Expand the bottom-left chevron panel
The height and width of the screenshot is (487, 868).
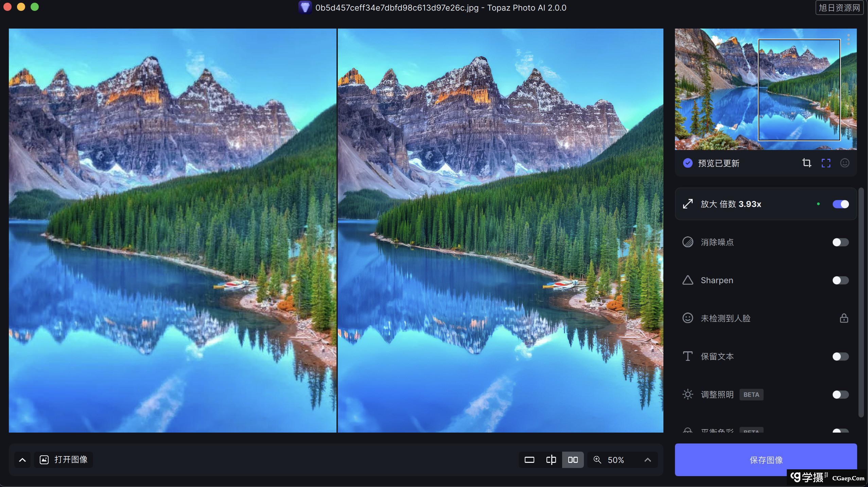[x=22, y=460]
